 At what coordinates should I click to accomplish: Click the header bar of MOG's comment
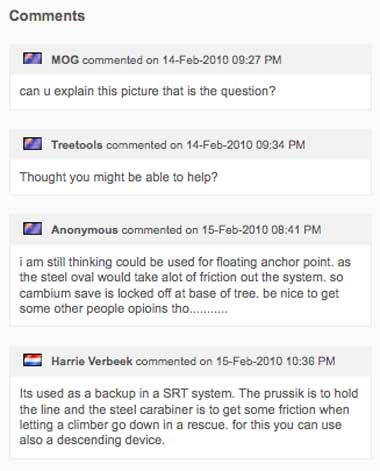point(190,59)
